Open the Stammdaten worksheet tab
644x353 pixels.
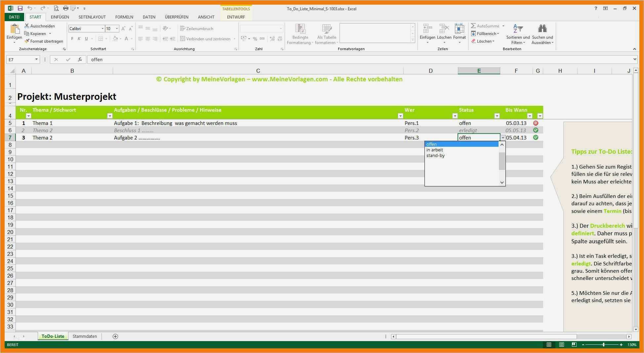[85, 336]
